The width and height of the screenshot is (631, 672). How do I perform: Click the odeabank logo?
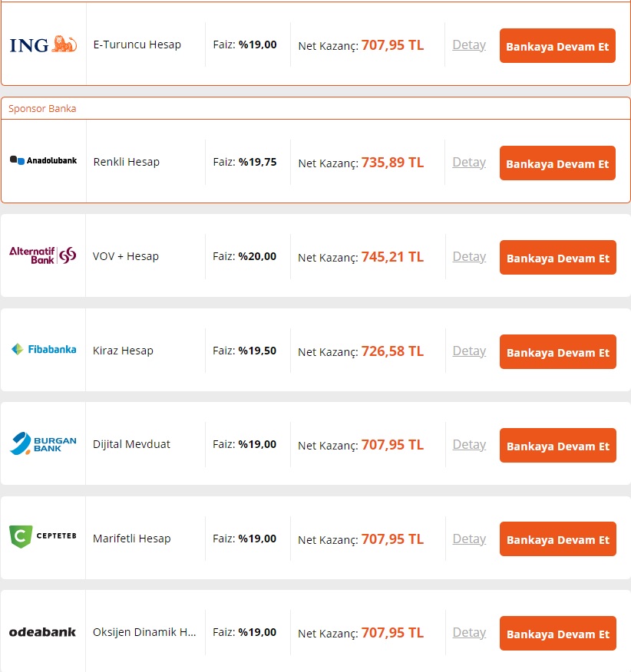coord(42,632)
